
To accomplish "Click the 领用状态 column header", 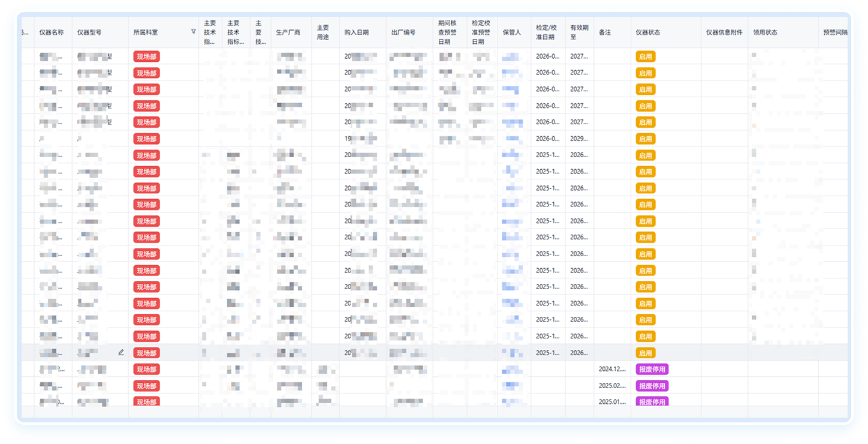I will [765, 32].
